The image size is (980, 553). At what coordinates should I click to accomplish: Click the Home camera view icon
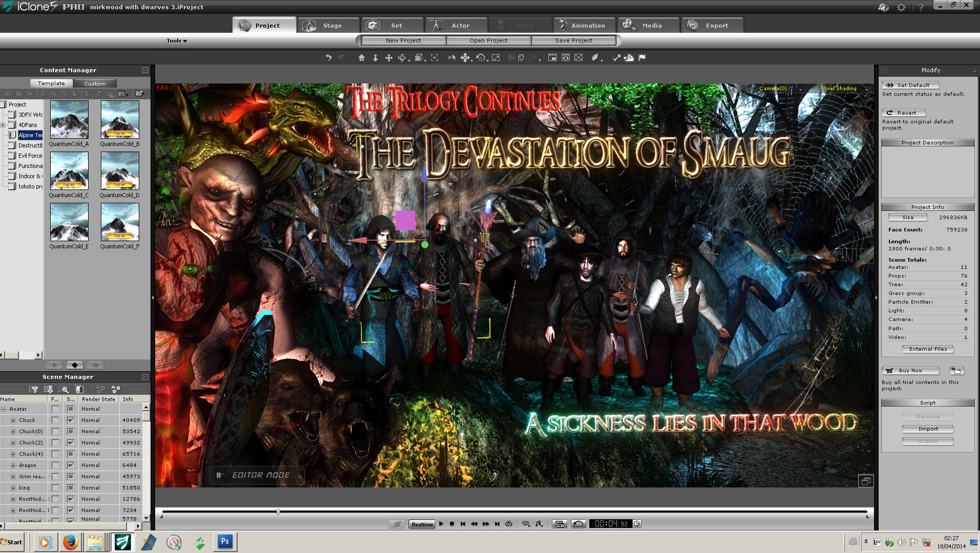(361, 58)
